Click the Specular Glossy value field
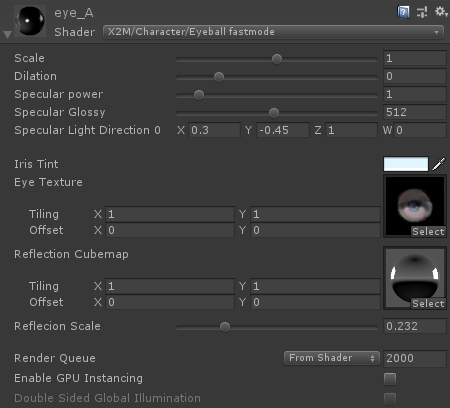This screenshot has width=450, height=408. (x=415, y=112)
